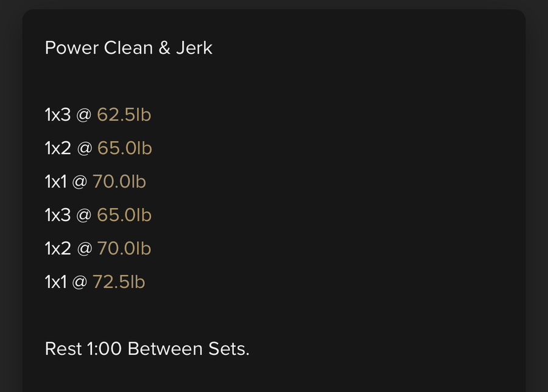This screenshot has height=392, width=548.
Task: Tap the words Between Sets
Action: pos(188,349)
